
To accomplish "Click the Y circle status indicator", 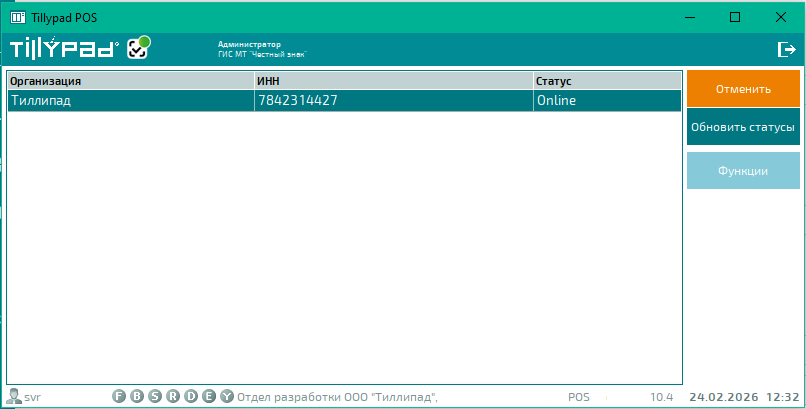I will 226,397.
